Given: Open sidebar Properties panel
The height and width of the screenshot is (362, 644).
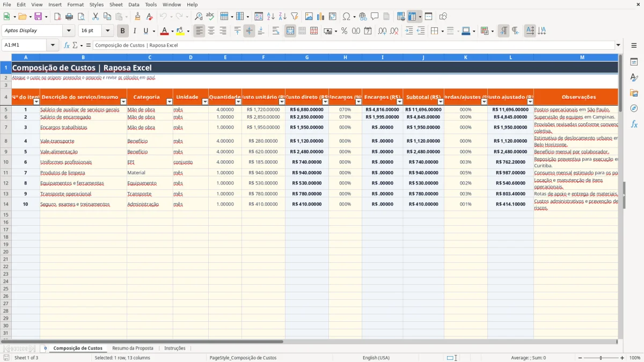Looking at the screenshot, I should [x=634, y=62].
